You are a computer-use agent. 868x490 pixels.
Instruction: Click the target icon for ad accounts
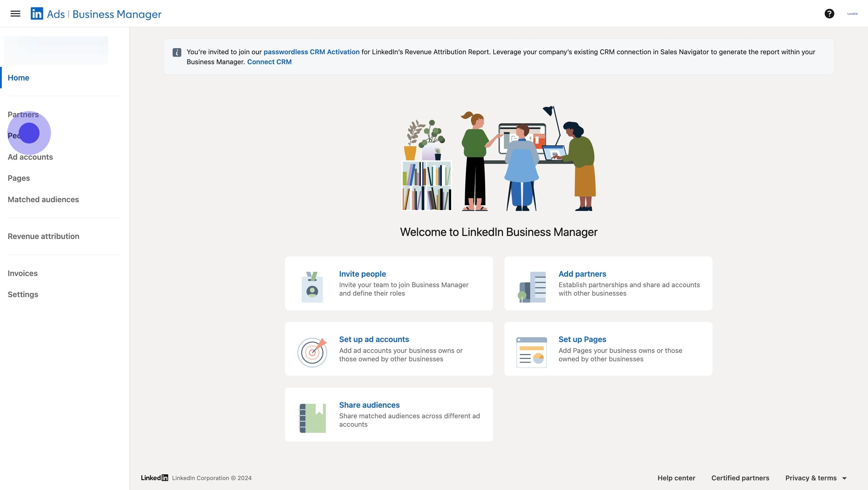pos(312,352)
